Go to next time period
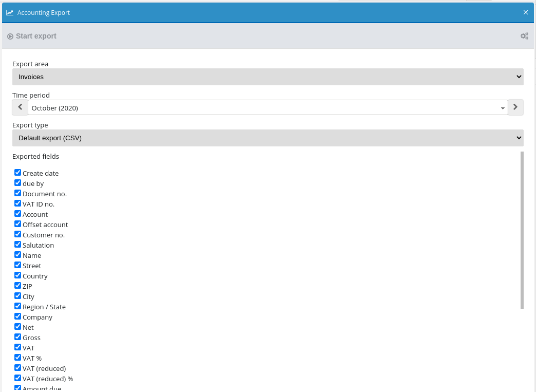The image size is (536, 392). [515, 107]
